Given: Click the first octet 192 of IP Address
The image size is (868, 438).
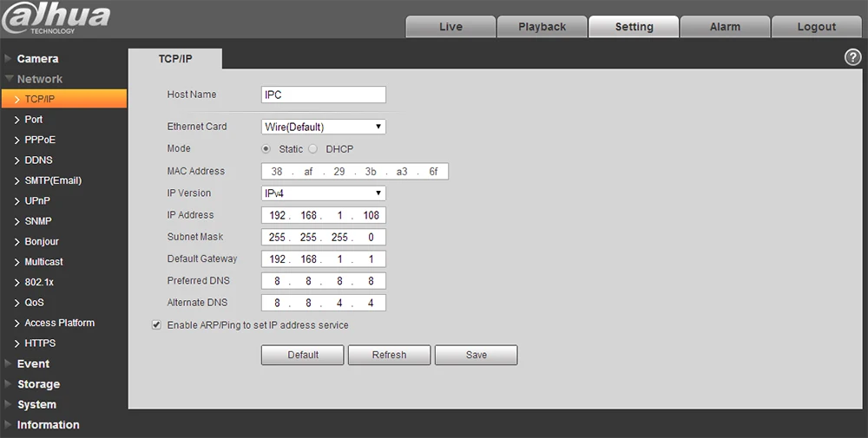Looking at the screenshot, I should pyautogui.click(x=277, y=215).
